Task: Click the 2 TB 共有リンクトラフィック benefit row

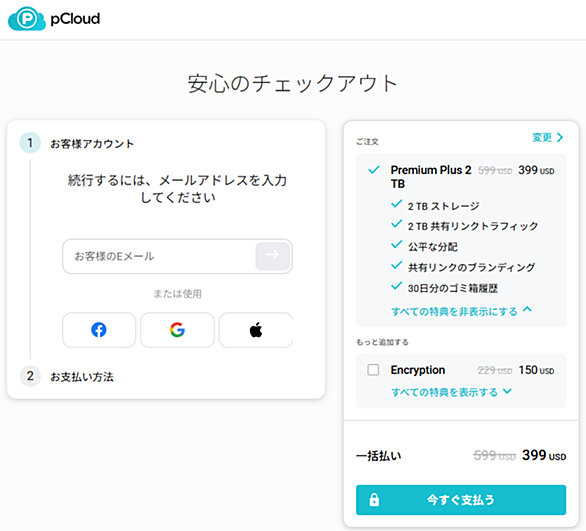Action: pos(465,226)
